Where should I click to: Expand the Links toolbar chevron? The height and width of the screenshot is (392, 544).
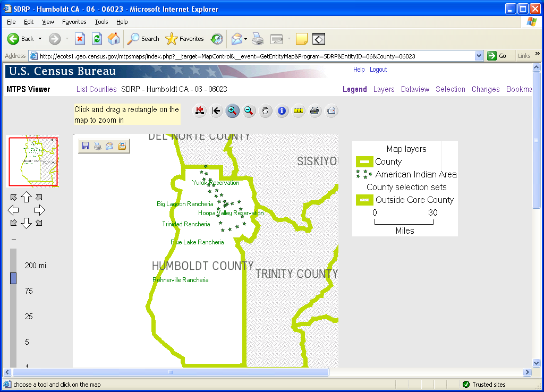click(538, 54)
